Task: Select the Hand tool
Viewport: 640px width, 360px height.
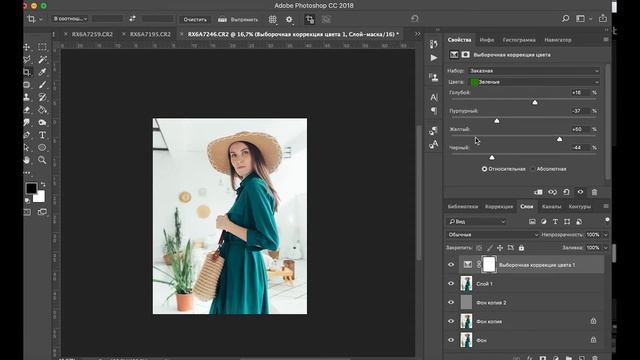Action: [x=27, y=160]
